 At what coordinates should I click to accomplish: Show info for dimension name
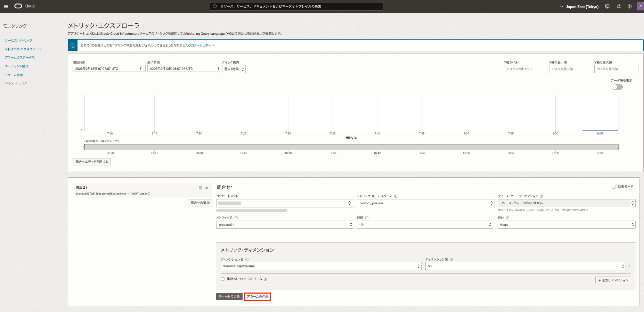247,260
